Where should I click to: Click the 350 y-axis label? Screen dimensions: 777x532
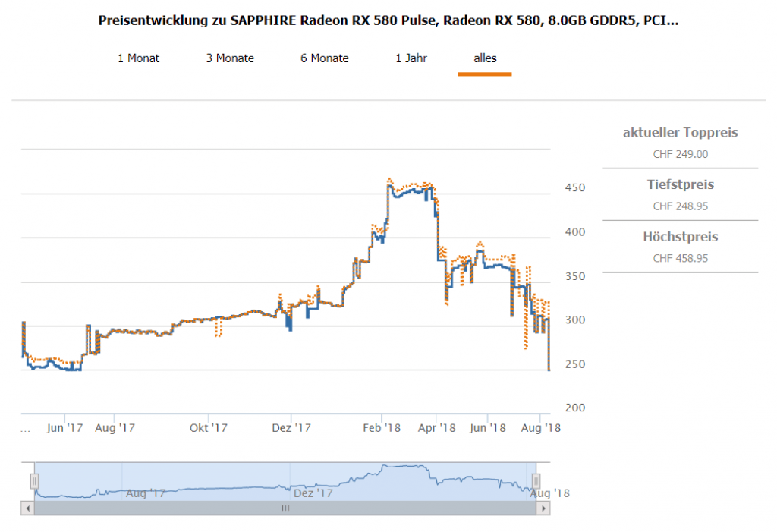575,276
